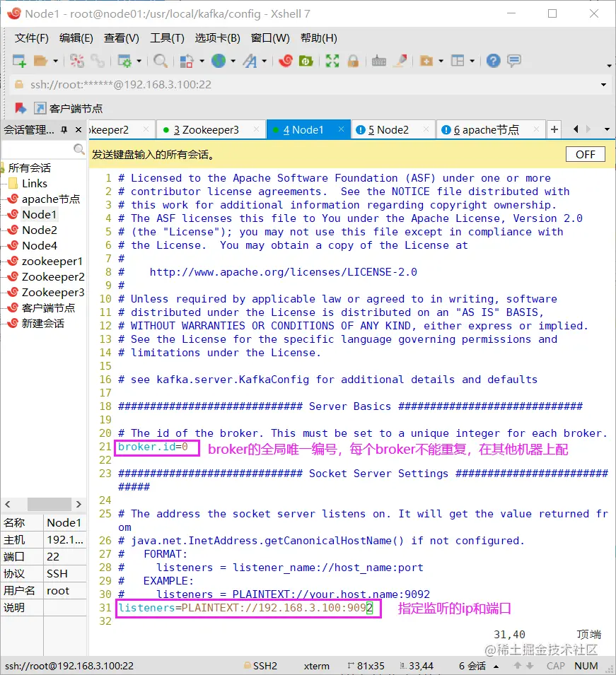Open dropdown next to new folder icon
The image size is (616, 675).
click(x=441, y=61)
